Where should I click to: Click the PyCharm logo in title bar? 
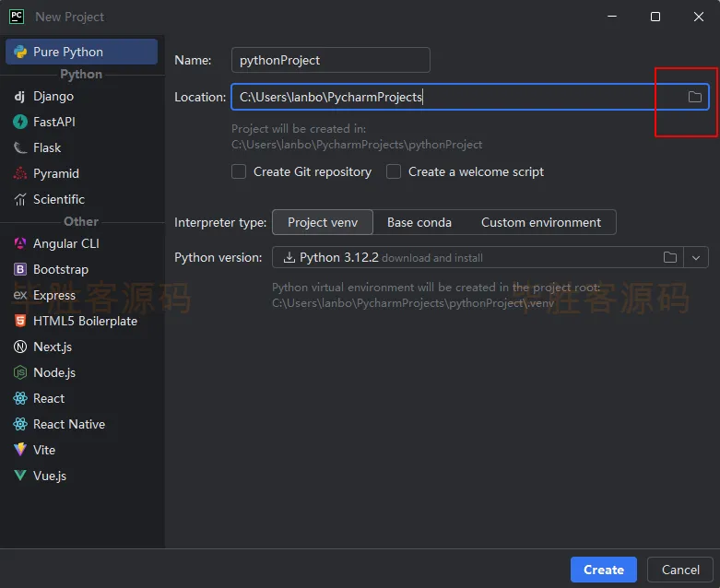pos(17,17)
